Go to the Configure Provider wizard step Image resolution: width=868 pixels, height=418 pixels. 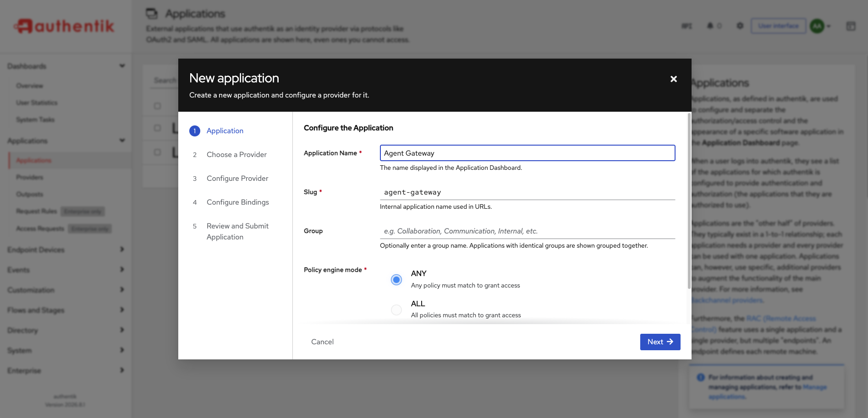click(x=237, y=179)
